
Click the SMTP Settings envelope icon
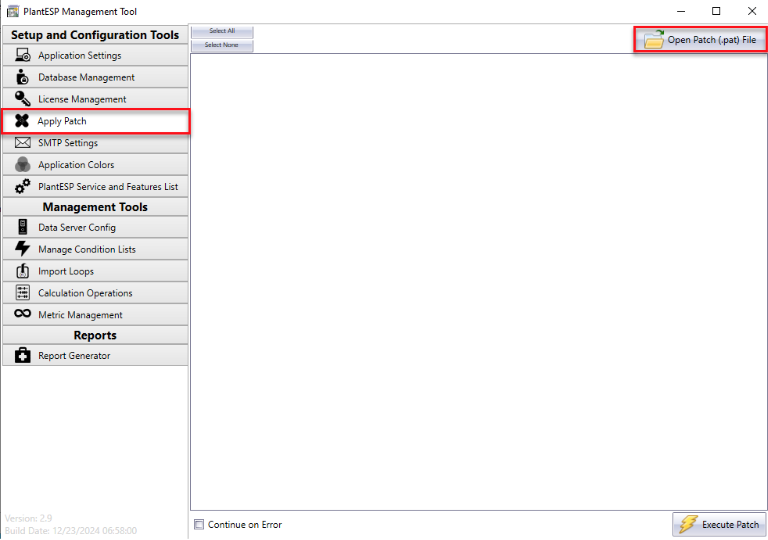pyautogui.click(x=23, y=143)
